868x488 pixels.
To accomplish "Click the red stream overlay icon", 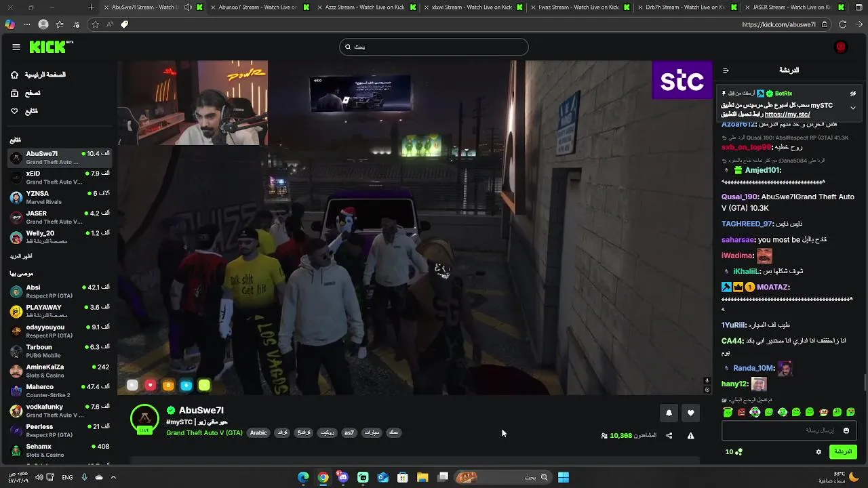I will click(151, 385).
